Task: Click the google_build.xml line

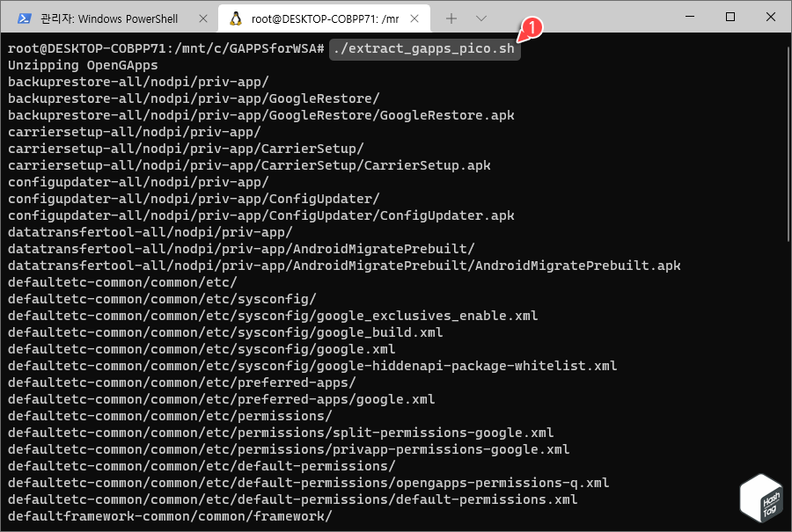Action: [225, 332]
